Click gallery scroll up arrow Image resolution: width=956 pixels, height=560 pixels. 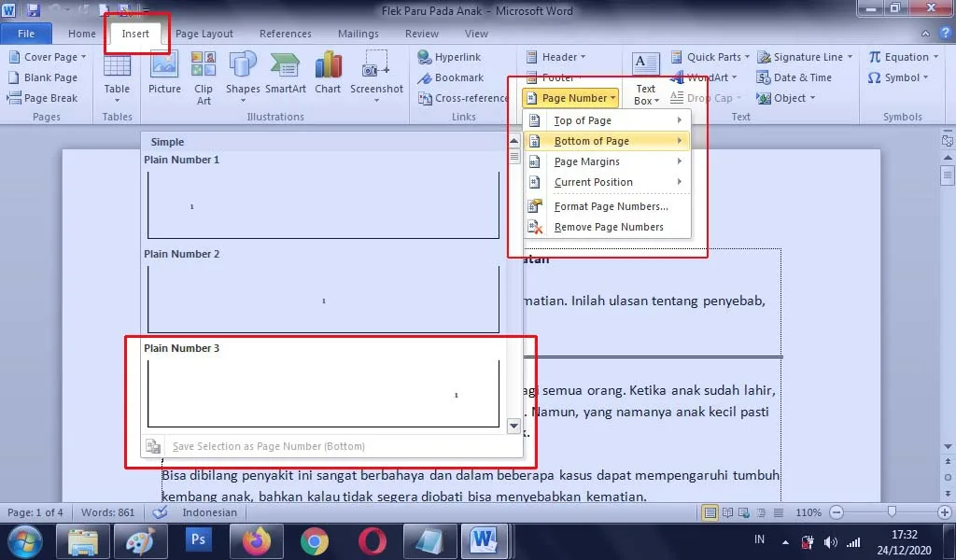514,141
